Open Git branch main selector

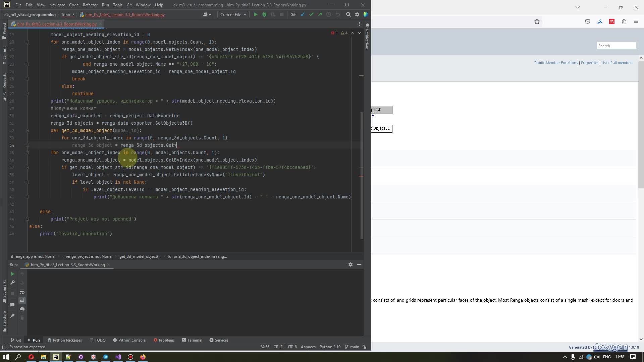click(352, 347)
